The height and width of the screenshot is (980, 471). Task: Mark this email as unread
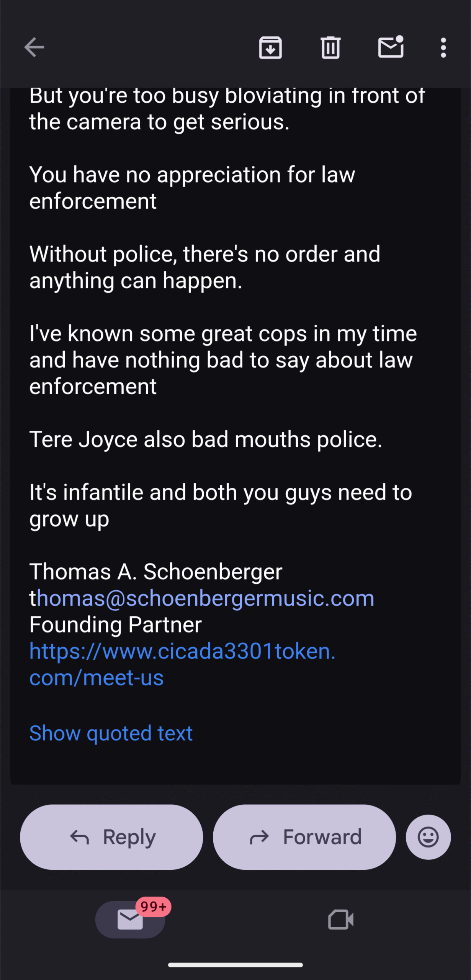[x=391, y=47]
